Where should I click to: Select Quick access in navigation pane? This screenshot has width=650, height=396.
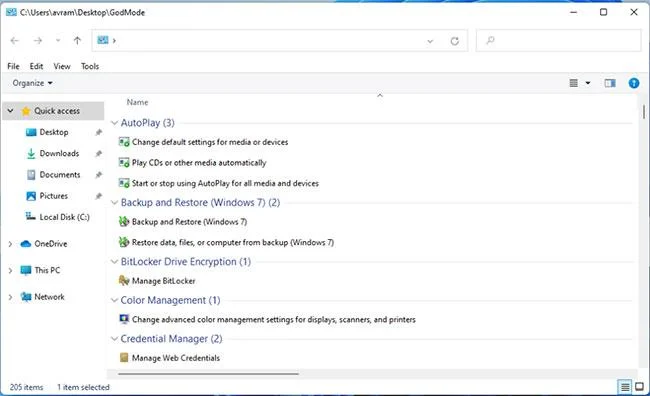57,111
